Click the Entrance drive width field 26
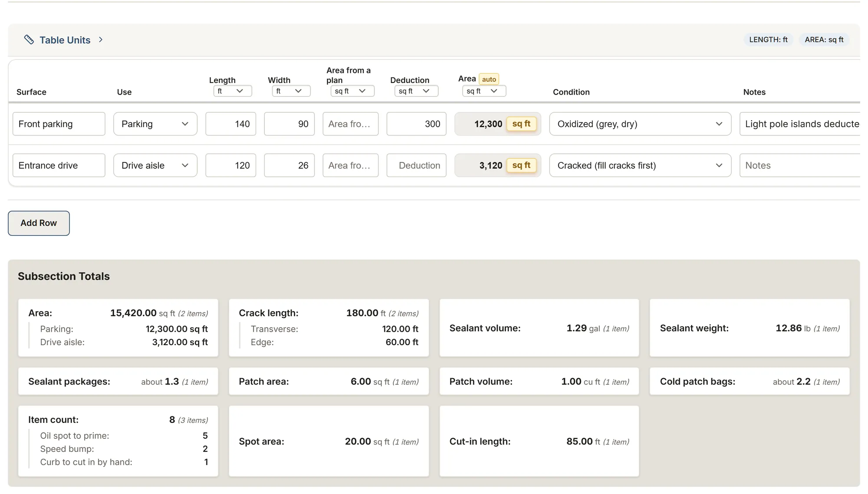Image resolution: width=868 pixels, height=494 pixels. click(x=289, y=165)
